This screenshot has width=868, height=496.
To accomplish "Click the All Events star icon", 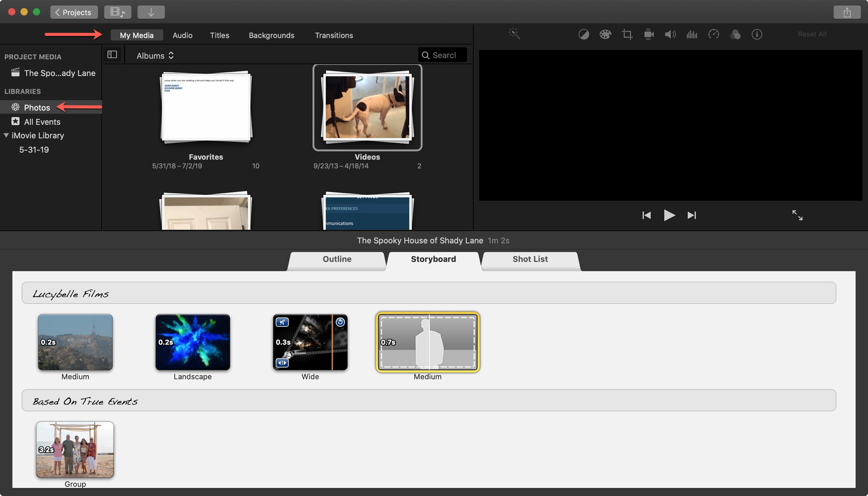I will 15,121.
